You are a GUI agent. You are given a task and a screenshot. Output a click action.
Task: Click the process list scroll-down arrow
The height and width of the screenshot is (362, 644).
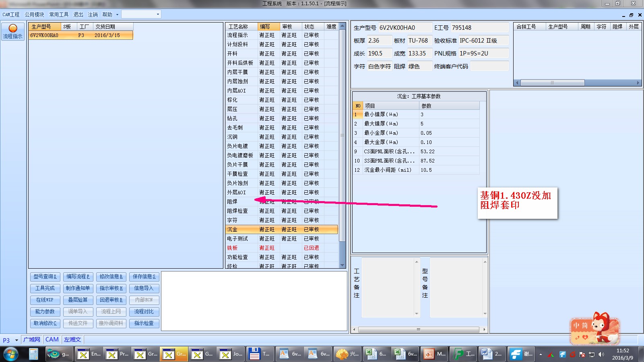point(343,265)
